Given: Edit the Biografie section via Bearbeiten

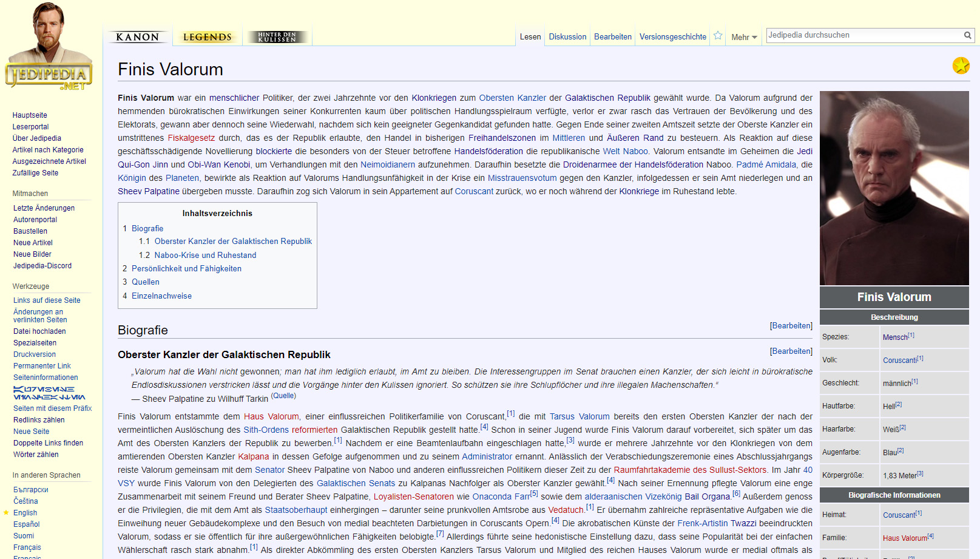Looking at the screenshot, I should 791,326.
